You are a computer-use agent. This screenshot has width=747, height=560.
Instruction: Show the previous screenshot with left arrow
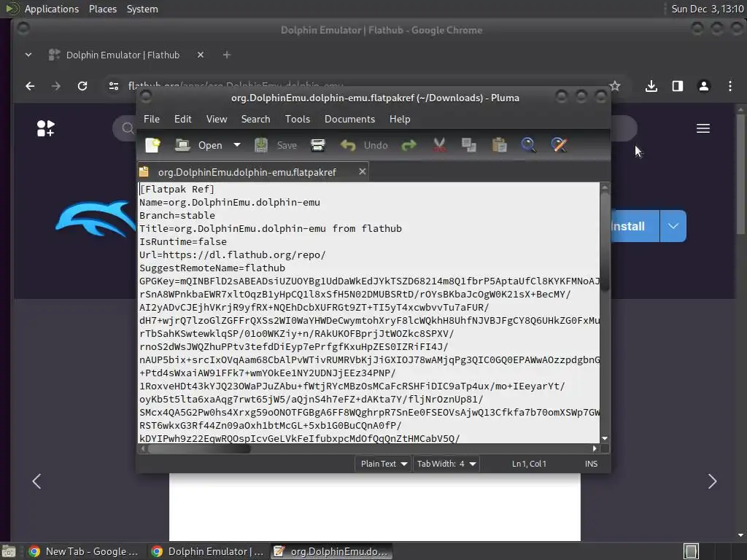(36, 481)
